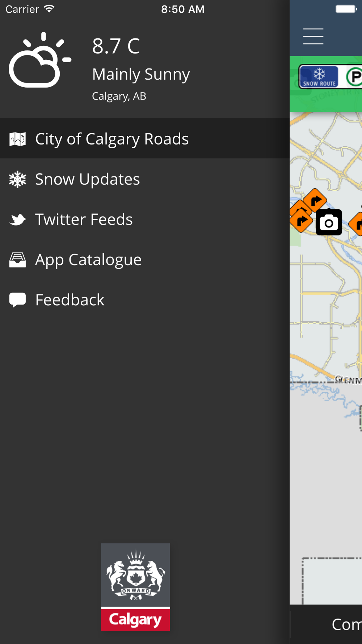Viewport: 362px width, 644px height.
Task: Tap the inbox tray icon for App Catalogue
Action: tap(17, 260)
